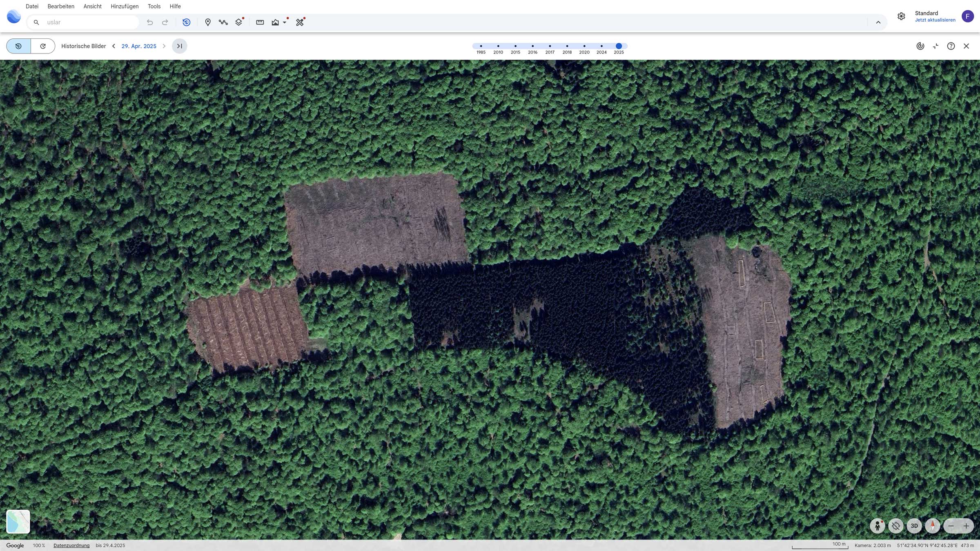Open the Datei menu
The height and width of the screenshot is (551, 980).
coord(32,6)
